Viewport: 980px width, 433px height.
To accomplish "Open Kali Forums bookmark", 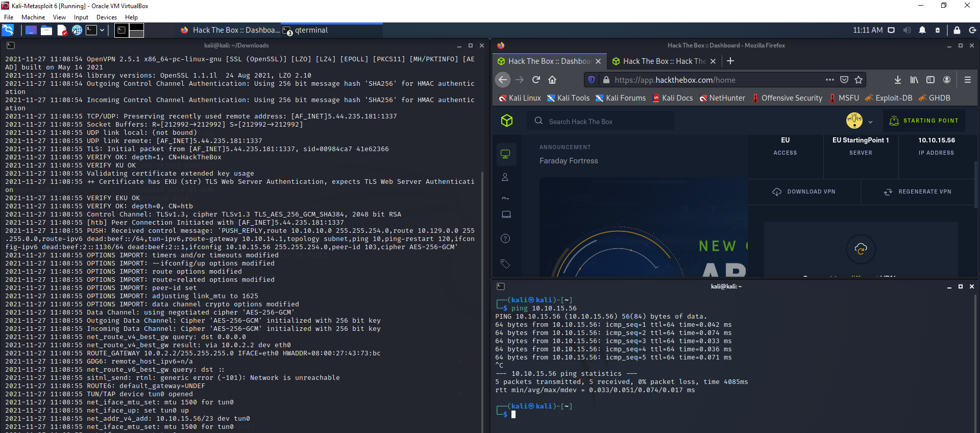I will tap(621, 98).
